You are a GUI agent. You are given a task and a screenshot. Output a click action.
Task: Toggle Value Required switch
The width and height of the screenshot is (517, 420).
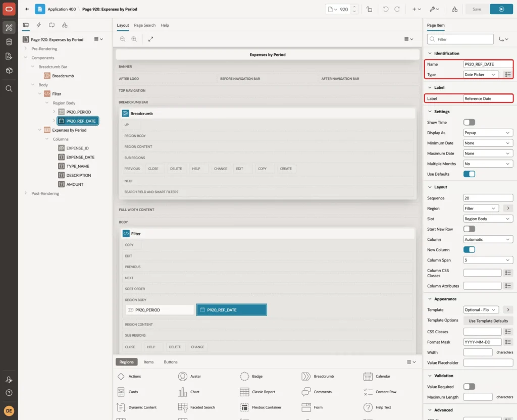tap(469, 386)
